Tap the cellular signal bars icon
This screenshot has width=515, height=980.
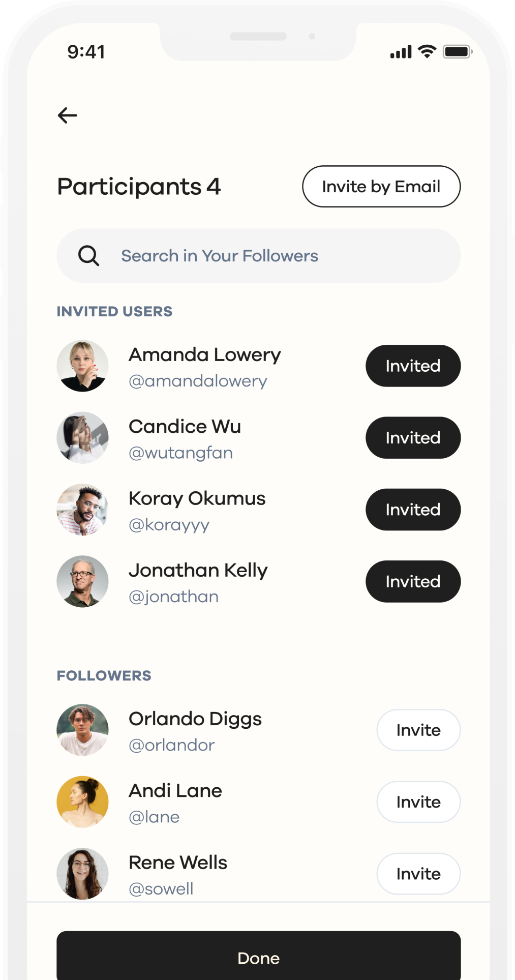[x=401, y=52]
